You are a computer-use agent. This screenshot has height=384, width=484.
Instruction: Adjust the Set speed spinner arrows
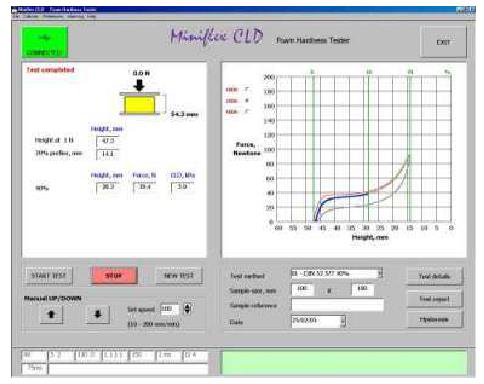[187, 309]
